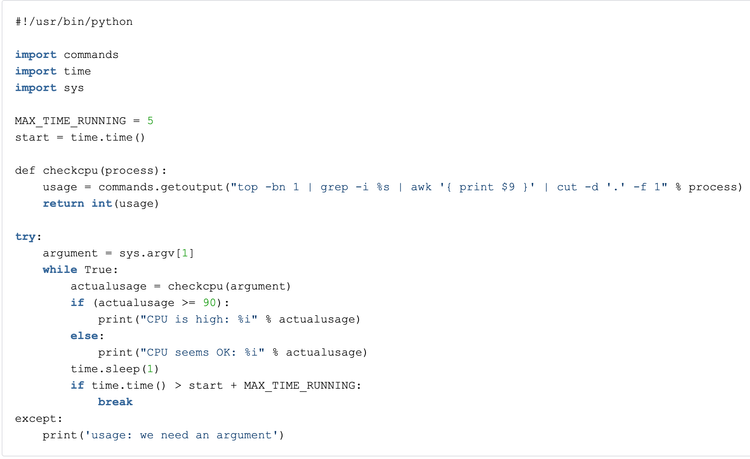Click the "start = time.time()" assignment
Viewport: 750px width, 459px height.
[x=80, y=137]
